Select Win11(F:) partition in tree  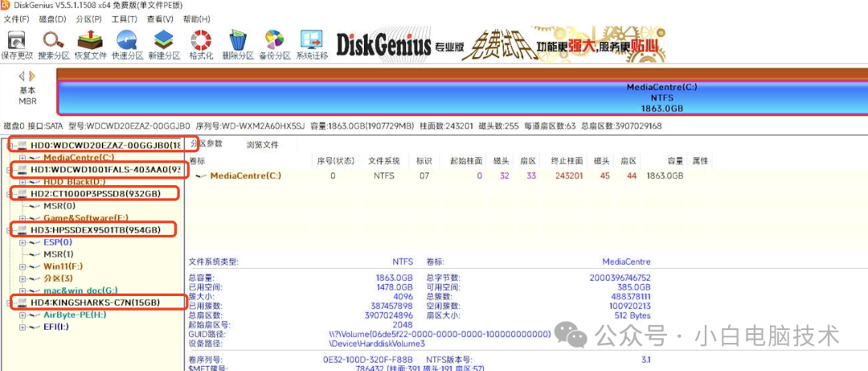pos(63,266)
